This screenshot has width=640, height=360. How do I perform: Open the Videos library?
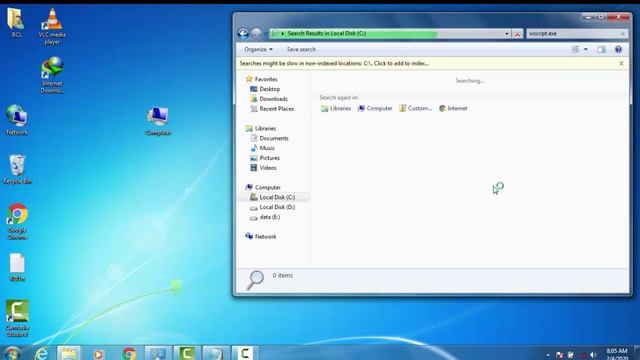[x=263, y=168]
